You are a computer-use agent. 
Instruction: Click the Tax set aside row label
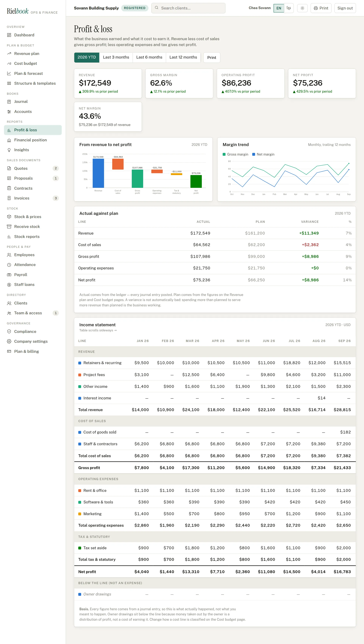coord(95,548)
